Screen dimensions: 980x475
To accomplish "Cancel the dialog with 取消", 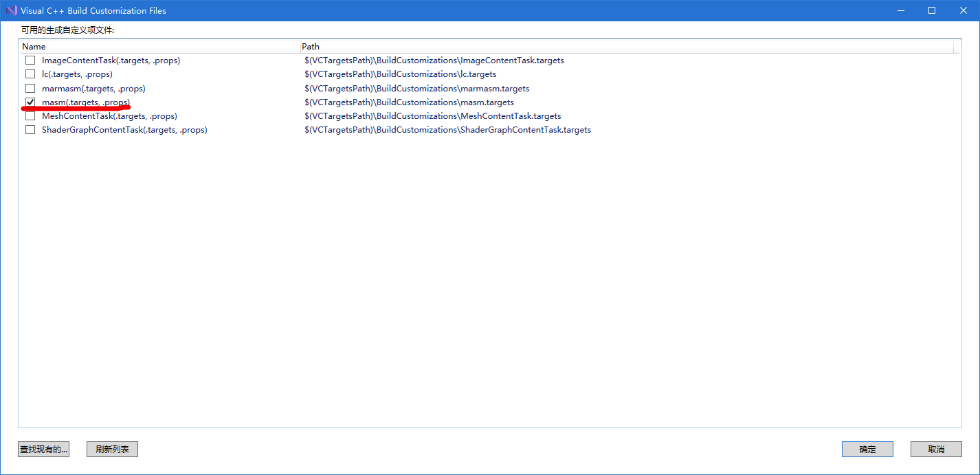I will coord(936,449).
